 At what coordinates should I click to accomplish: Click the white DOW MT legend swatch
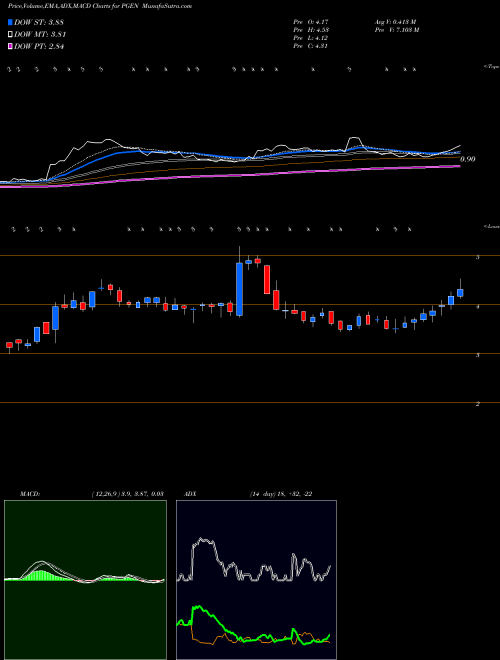click(10, 35)
